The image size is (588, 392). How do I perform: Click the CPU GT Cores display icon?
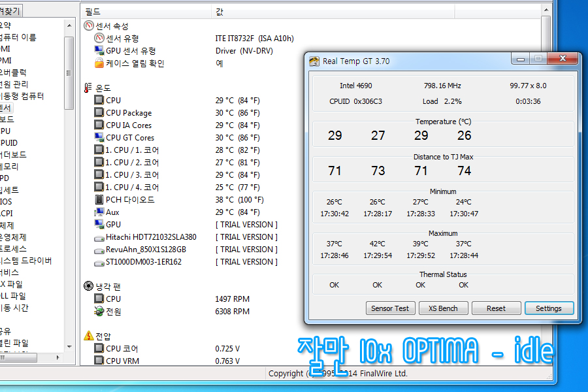tap(99, 137)
